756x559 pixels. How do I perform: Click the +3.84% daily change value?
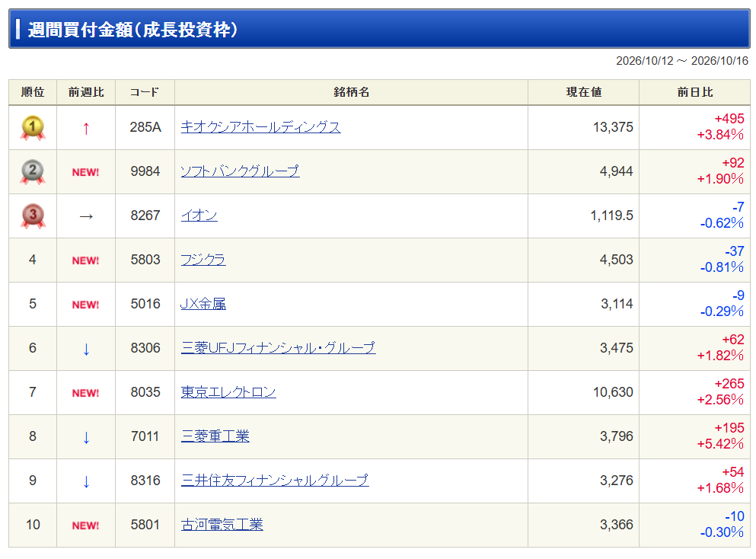[x=720, y=135]
